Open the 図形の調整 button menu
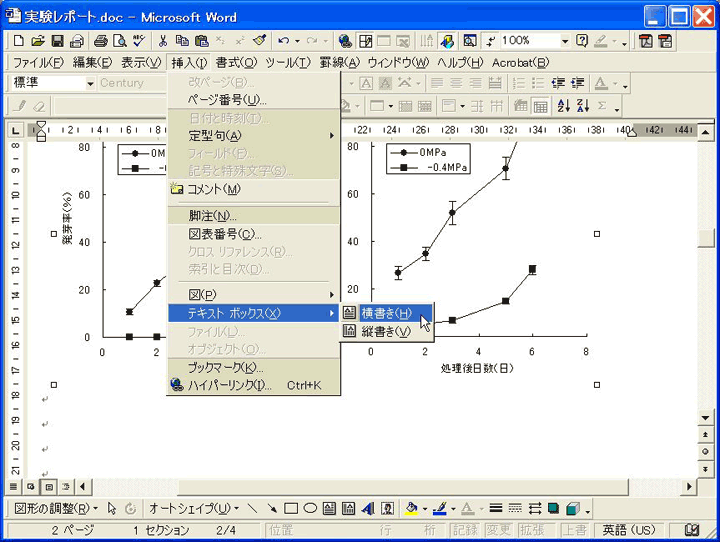Screen dimensions: 720x542 click(55, 508)
